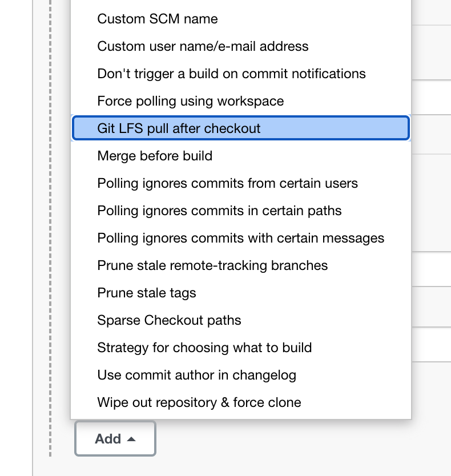Select Strategy for choosing what to build
Image resolution: width=451 pixels, height=476 pixels.
tap(241, 347)
